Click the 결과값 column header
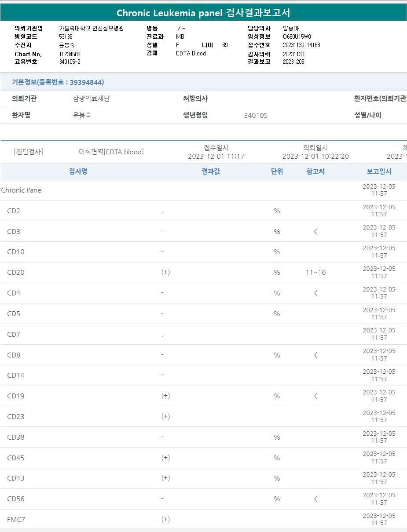Image resolution: width=407 pixels, height=532 pixels. [211, 171]
